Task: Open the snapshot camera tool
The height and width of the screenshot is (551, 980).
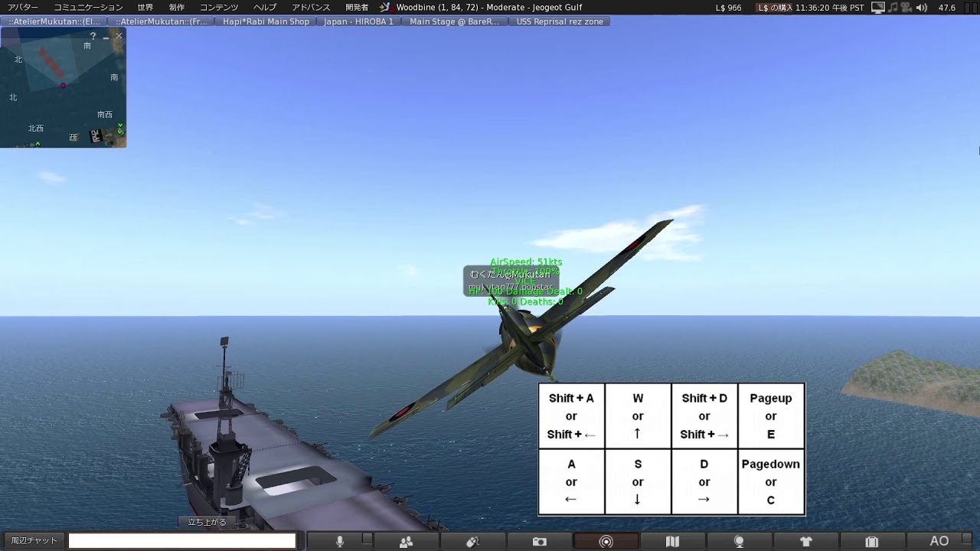Action: tap(540, 542)
